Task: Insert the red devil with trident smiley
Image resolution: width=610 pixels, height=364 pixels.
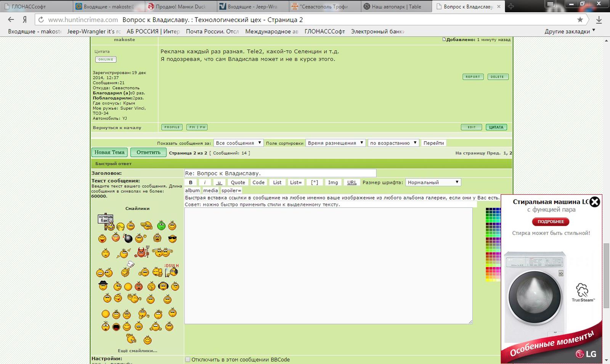Action: click(142, 252)
